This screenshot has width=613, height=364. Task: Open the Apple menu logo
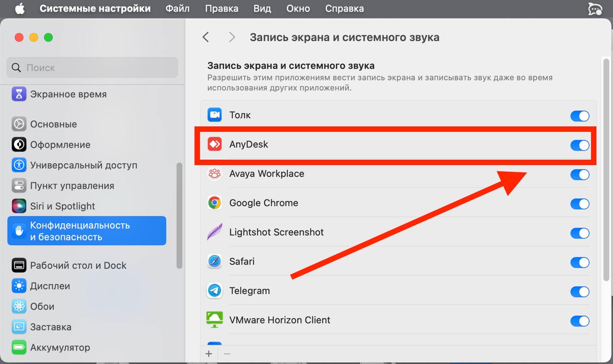(20, 9)
